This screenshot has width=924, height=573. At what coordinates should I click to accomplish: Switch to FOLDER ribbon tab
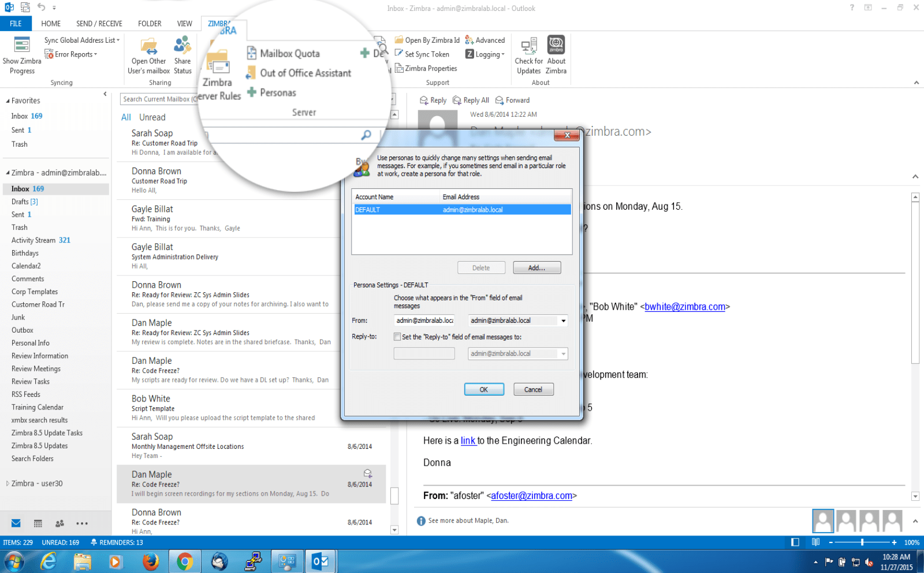(x=150, y=24)
